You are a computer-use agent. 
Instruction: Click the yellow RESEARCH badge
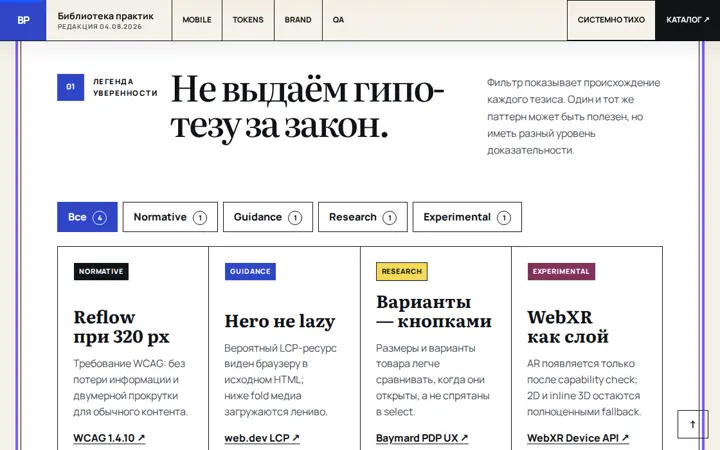coord(402,271)
